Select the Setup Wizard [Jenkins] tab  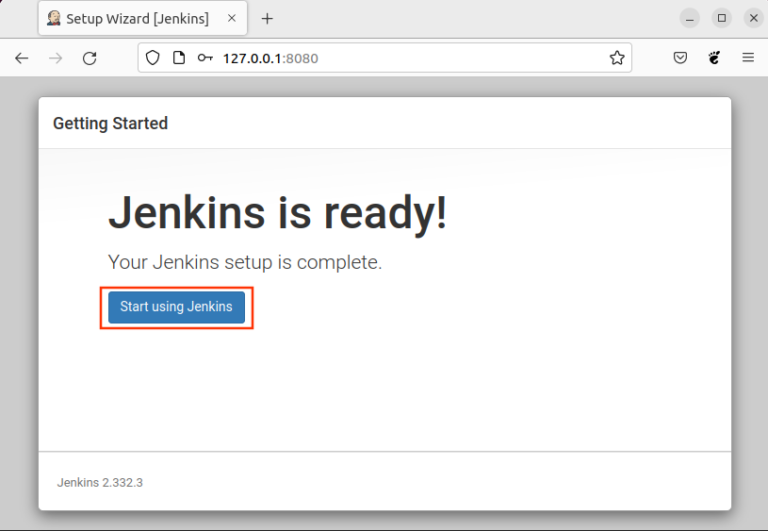click(x=143, y=19)
